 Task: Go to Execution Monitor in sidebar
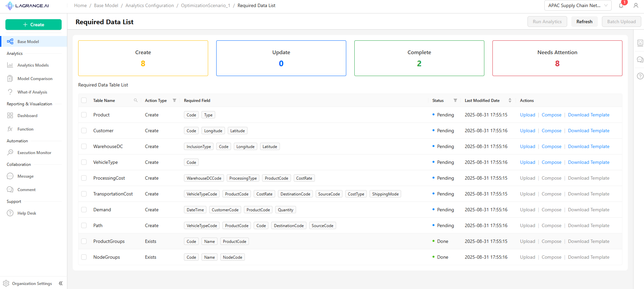[34, 153]
